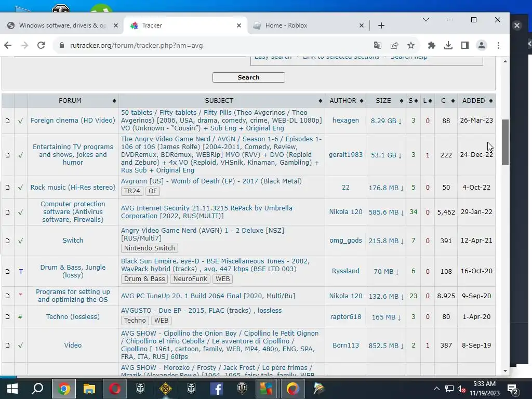Click the Nintendo Switch tag

[149, 248]
